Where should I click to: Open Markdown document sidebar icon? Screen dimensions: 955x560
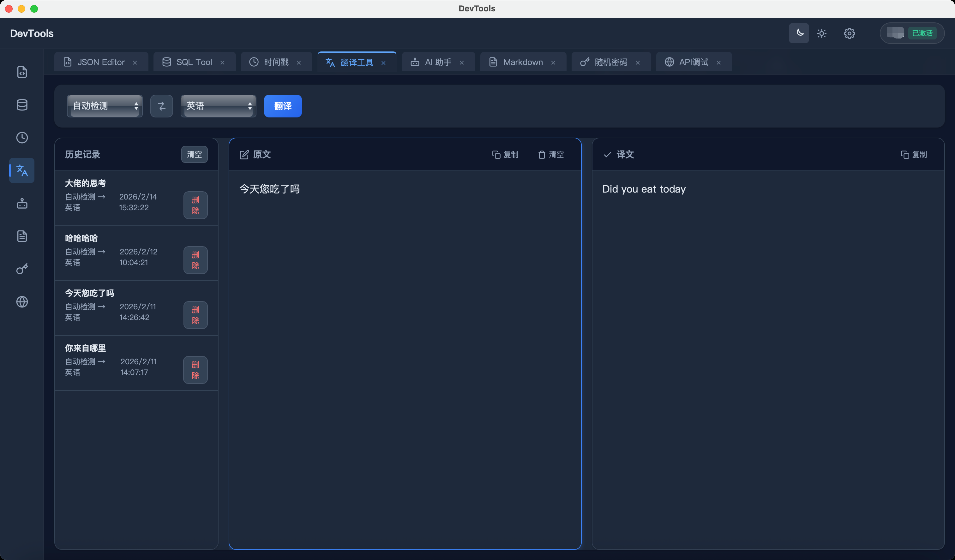click(22, 236)
